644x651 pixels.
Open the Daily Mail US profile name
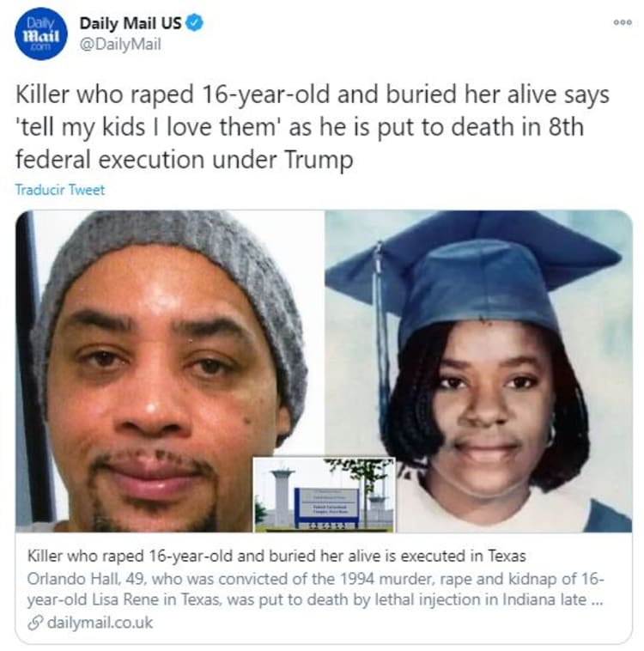131,23
